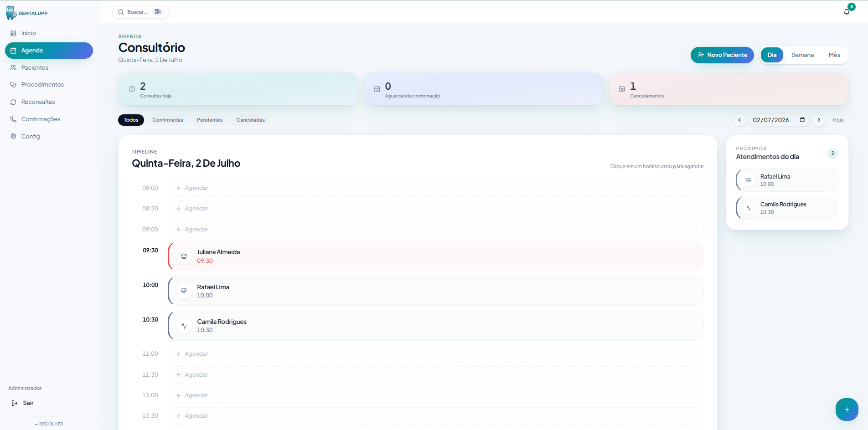868x430 pixels.
Task: Select the Dia view toggle
Action: [772, 55]
